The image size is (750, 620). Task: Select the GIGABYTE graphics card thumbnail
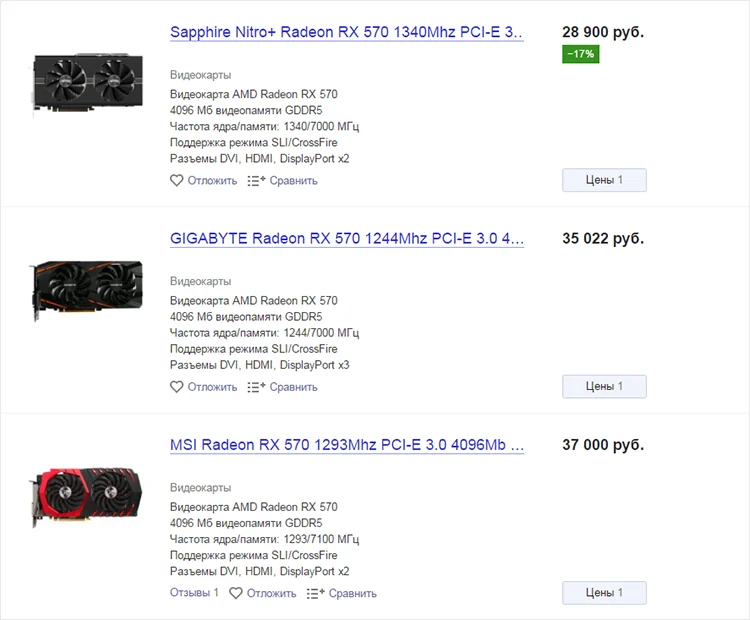click(x=86, y=289)
